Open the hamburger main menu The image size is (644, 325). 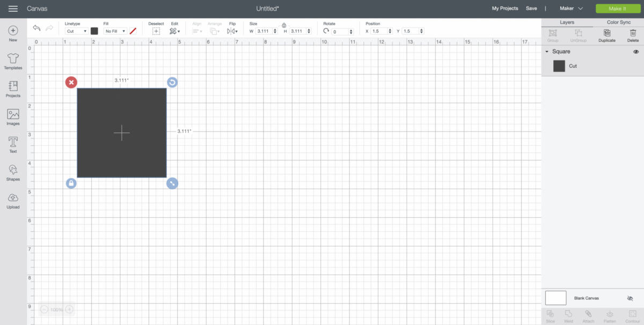click(x=13, y=9)
